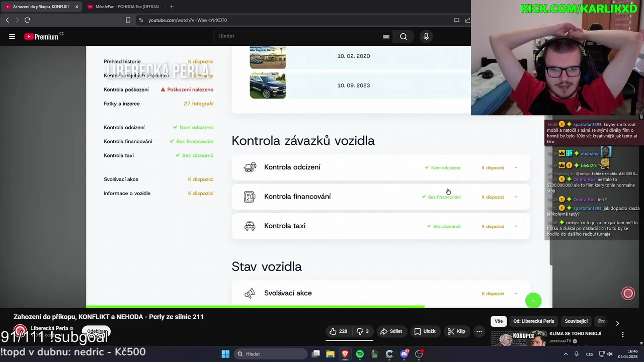
Task: Open options for KLÍMA SE TOHO NEBOJÍ video
Action: [x=622, y=334]
